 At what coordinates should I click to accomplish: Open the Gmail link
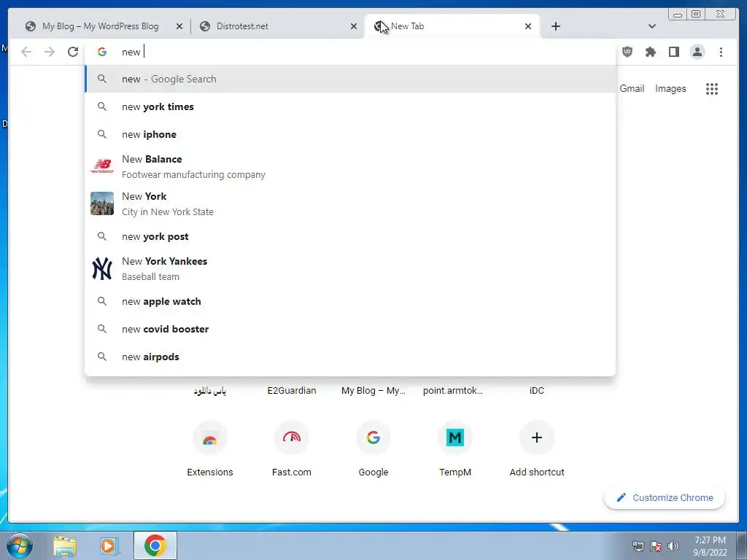(632, 88)
